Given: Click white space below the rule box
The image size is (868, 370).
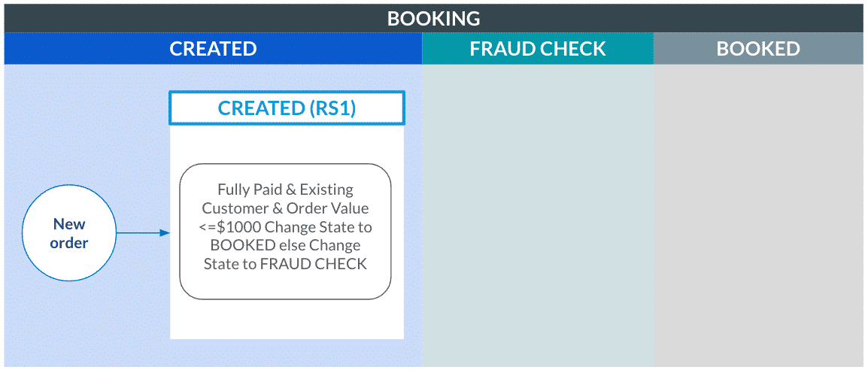Looking at the screenshot, I should [287, 320].
